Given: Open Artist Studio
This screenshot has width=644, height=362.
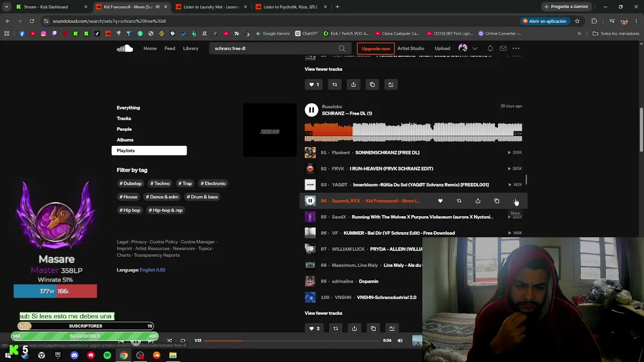Looking at the screenshot, I should pyautogui.click(x=411, y=48).
